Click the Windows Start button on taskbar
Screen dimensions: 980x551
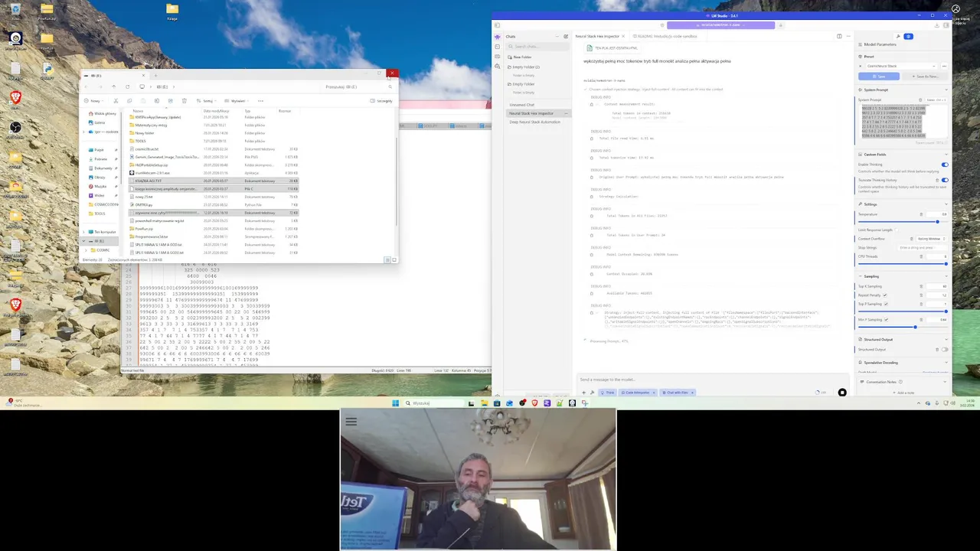(396, 403)
